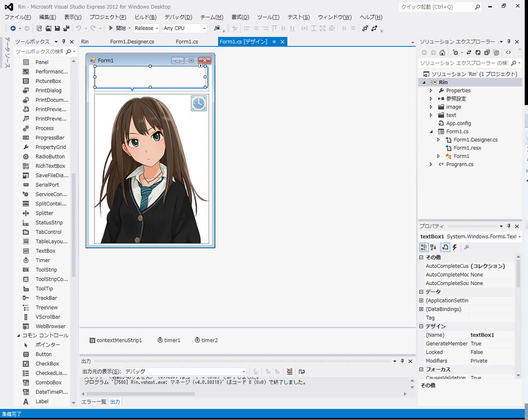This screenshot has height=420, width=528.
Task: Expand the image folder in Solution Explorer
Action: click(431, 107)
